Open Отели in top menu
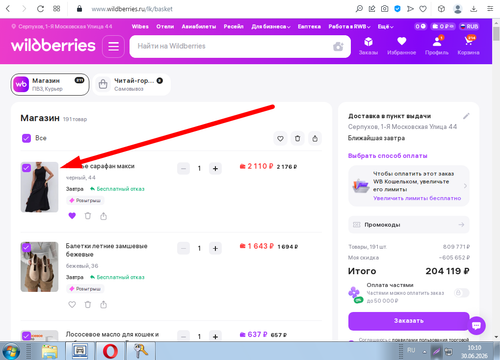The image size is (500, 360). pos(165,26)
